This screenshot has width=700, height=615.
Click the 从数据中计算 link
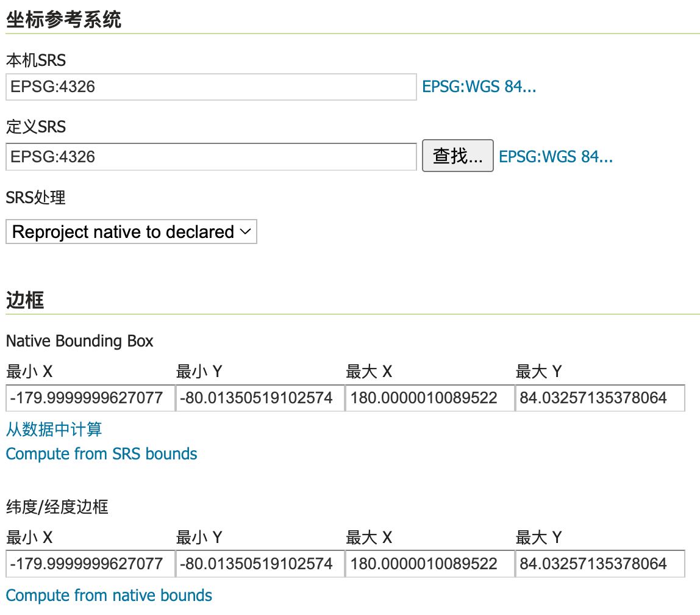[x=54, y=430]
